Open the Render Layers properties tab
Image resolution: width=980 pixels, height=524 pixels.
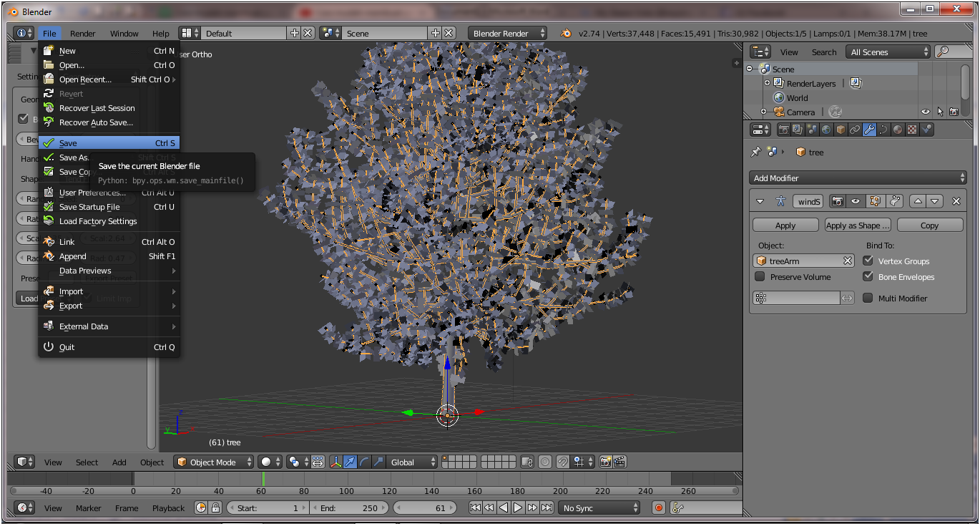click(798, 130)
